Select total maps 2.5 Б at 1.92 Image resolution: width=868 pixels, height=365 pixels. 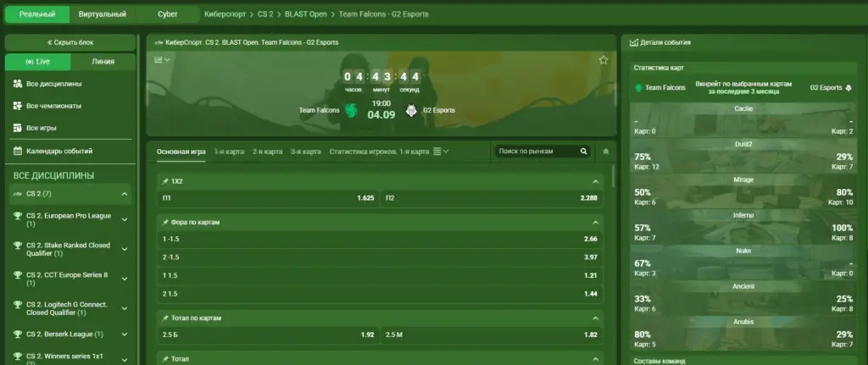coord(268,335)
